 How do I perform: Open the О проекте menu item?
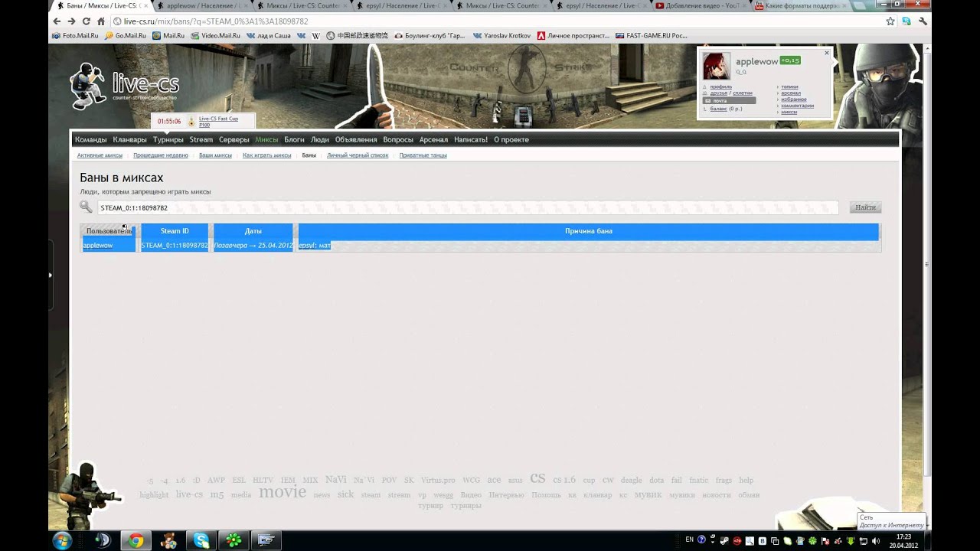511,139
